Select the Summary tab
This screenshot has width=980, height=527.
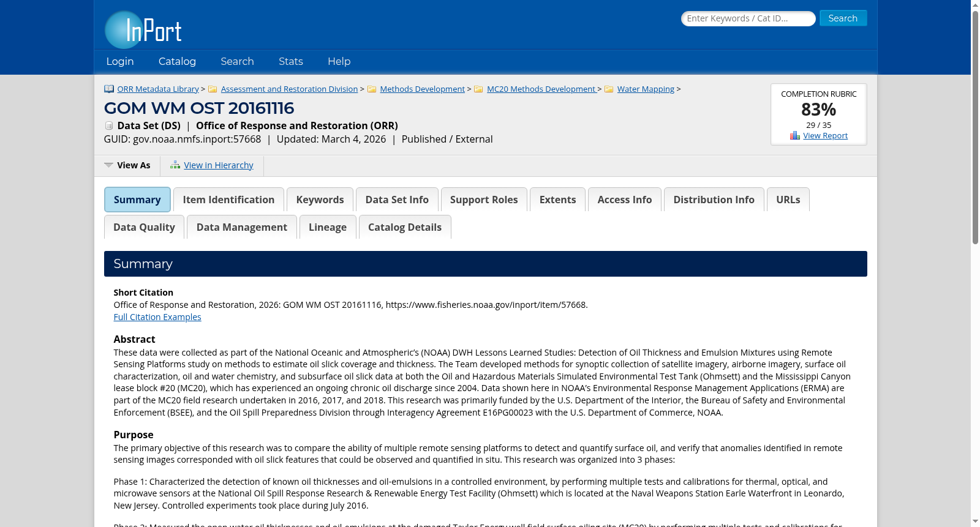137,200
